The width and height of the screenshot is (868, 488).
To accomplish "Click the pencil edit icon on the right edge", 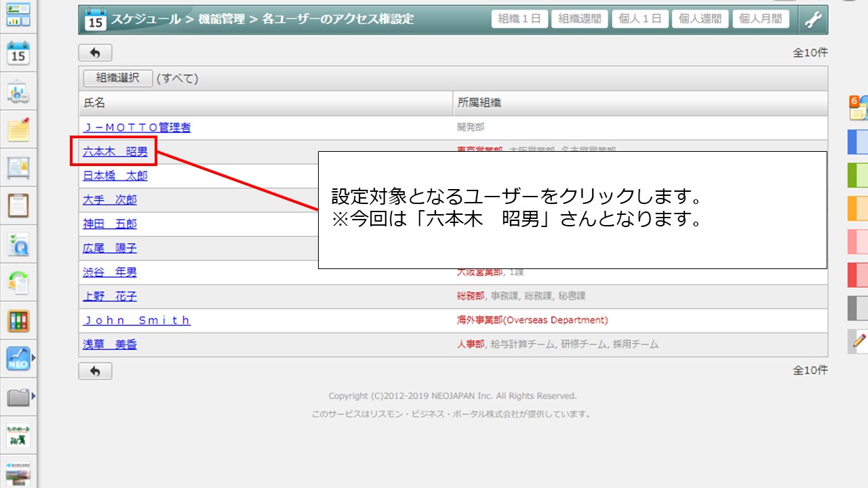I will click(859, 341).
